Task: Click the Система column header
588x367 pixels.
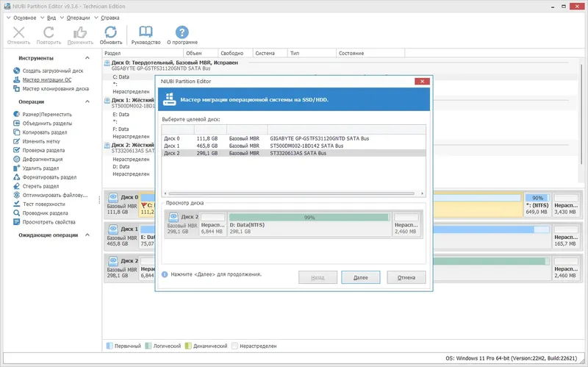Action: pos(270,53)
